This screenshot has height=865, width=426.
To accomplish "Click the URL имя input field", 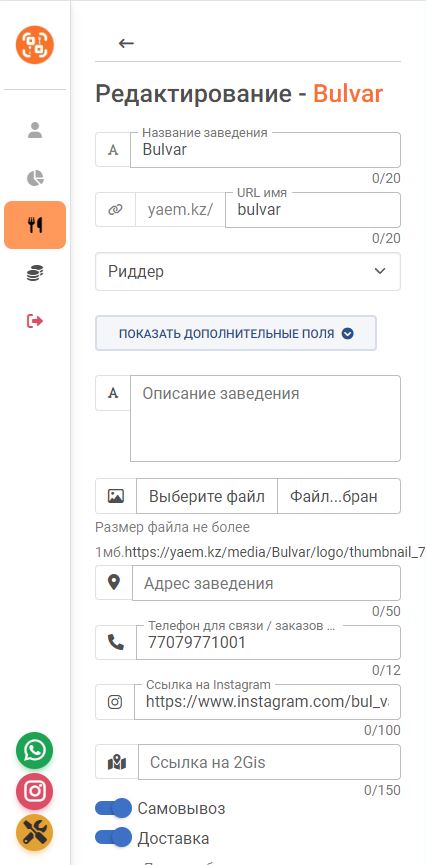I will coord(313,210).
